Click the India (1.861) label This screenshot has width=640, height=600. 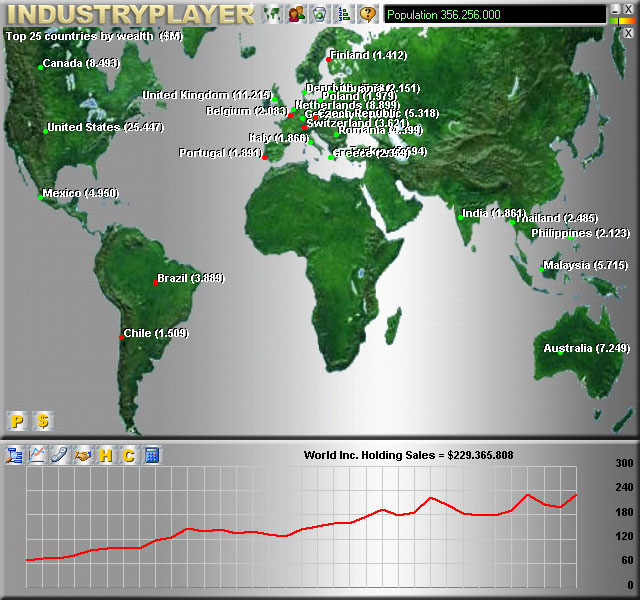[493, 213]
